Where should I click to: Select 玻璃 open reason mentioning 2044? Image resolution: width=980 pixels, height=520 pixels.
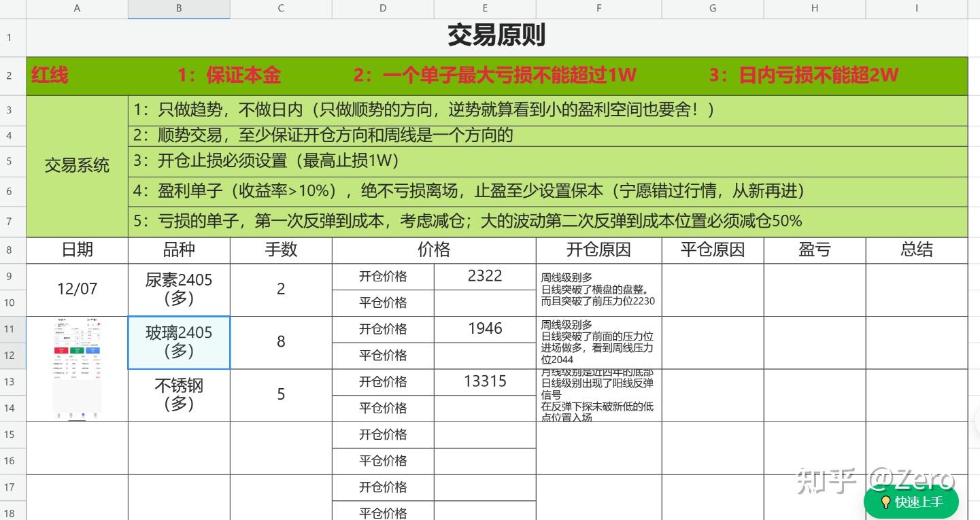coord(598,343)
